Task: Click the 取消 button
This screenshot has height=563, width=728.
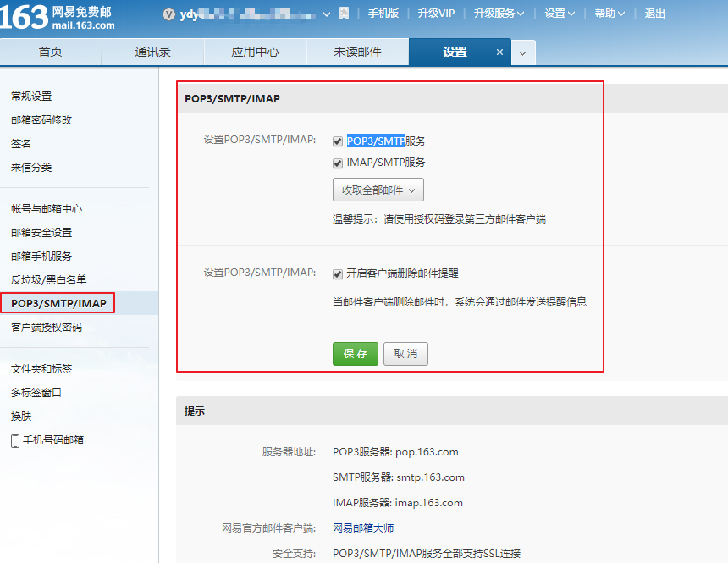Action: pyautogui.click(x=405, y=354)
